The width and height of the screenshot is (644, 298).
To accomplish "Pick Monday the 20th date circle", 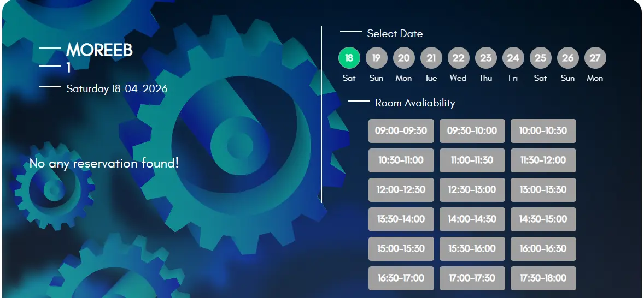I will tap(404, 57).
